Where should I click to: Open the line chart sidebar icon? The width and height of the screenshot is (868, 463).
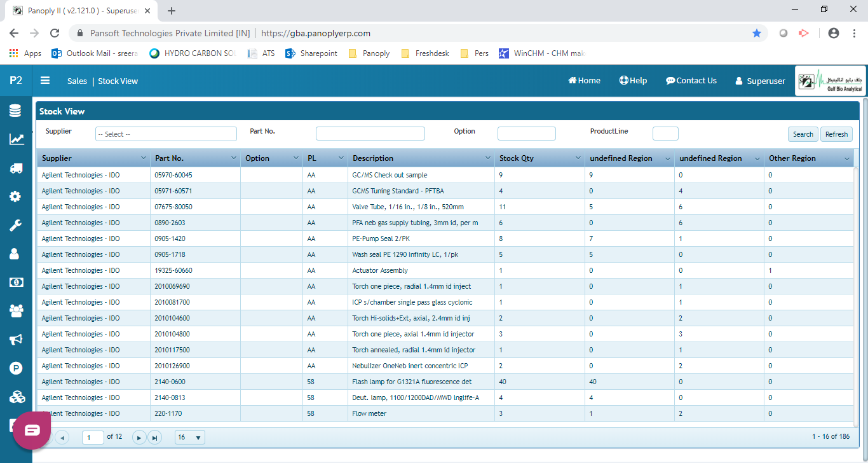16,139
